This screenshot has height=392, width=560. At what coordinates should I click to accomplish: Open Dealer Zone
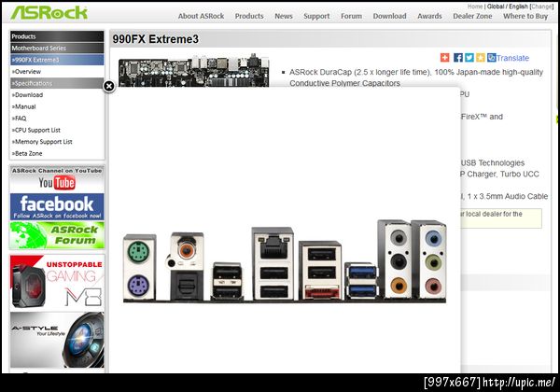coord(472,16)
